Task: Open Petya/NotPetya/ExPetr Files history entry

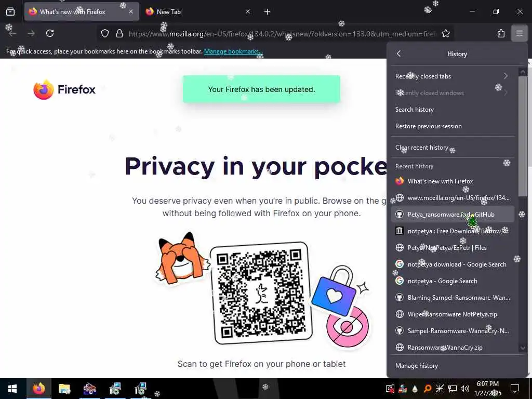Action: (x=453, y=248)
